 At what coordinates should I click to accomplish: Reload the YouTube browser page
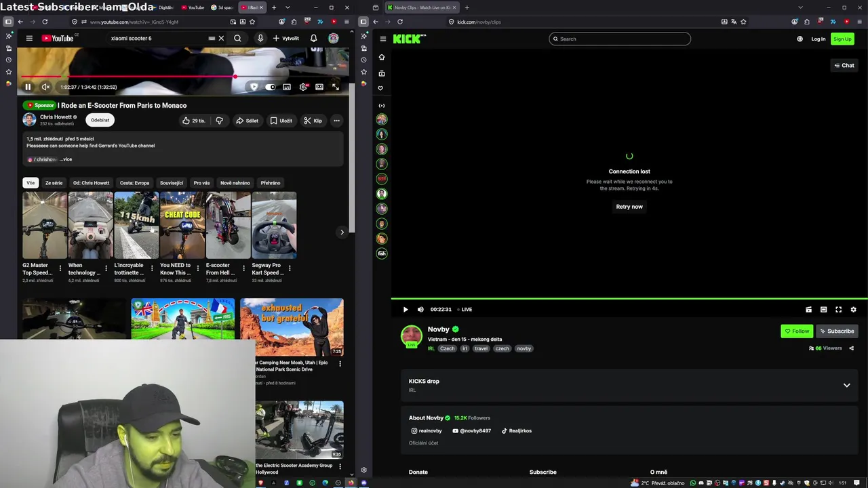[46, 22]
